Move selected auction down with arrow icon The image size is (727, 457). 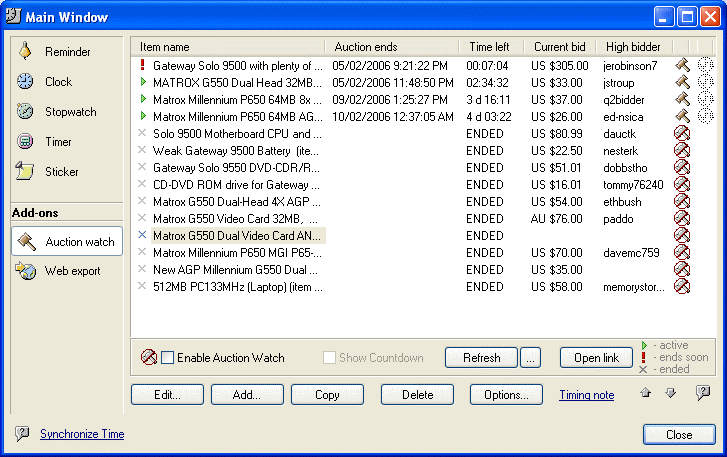click(x=670, y=393)
